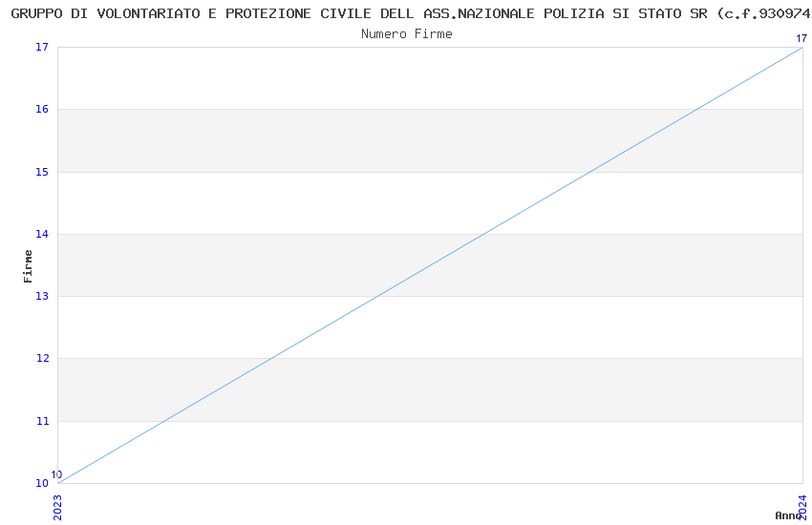Viewport: 812px width, 525px height.
Task: Click the Numero Firme subtitle
Action: pos(406,34)
